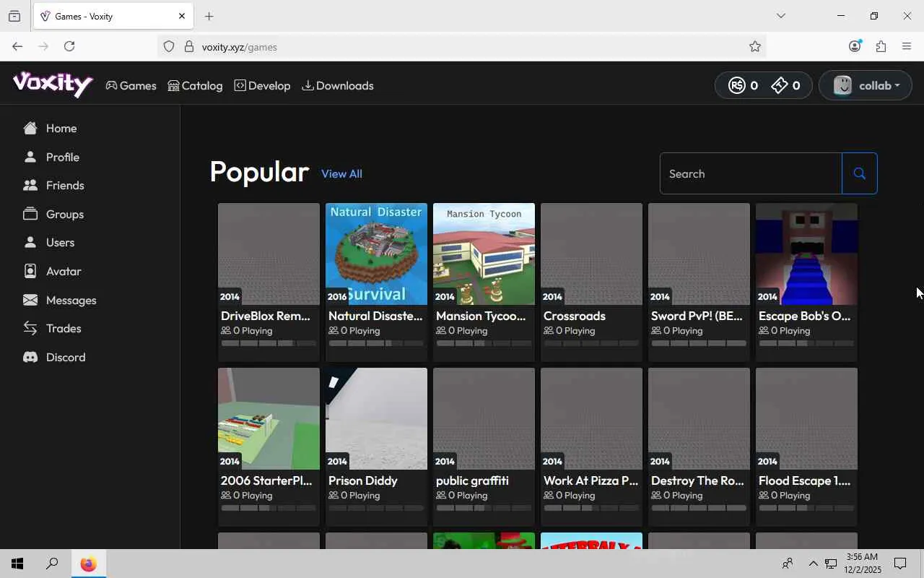Click the 2006 StarterPl... game title
The width and height of the screenshot is (924, 578).
[x=266, y=481]
